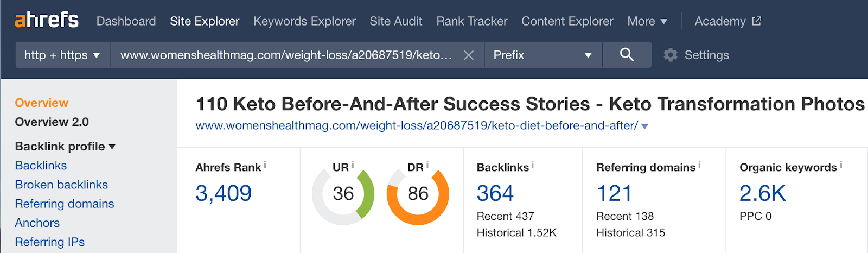868x253 pixels.
Task: Click inside the URL input field
Action: (x=286, y=55)
